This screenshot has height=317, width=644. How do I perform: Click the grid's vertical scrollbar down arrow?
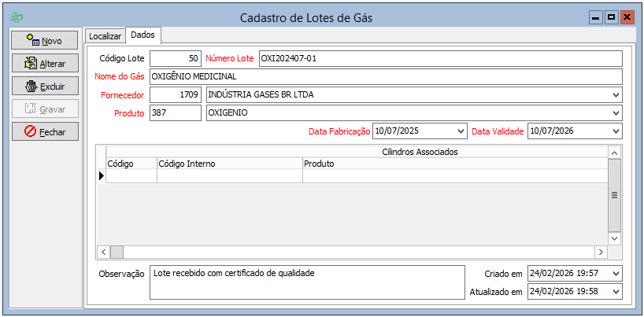click(615, 238)
